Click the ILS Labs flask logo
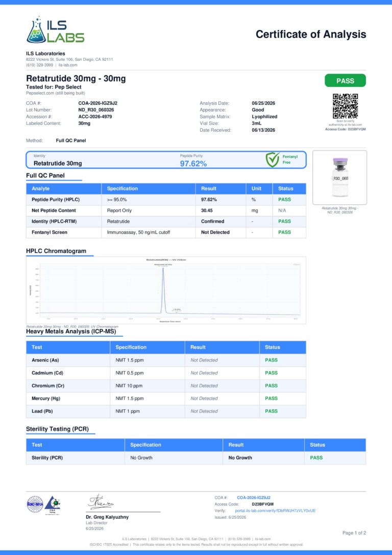 56,30
